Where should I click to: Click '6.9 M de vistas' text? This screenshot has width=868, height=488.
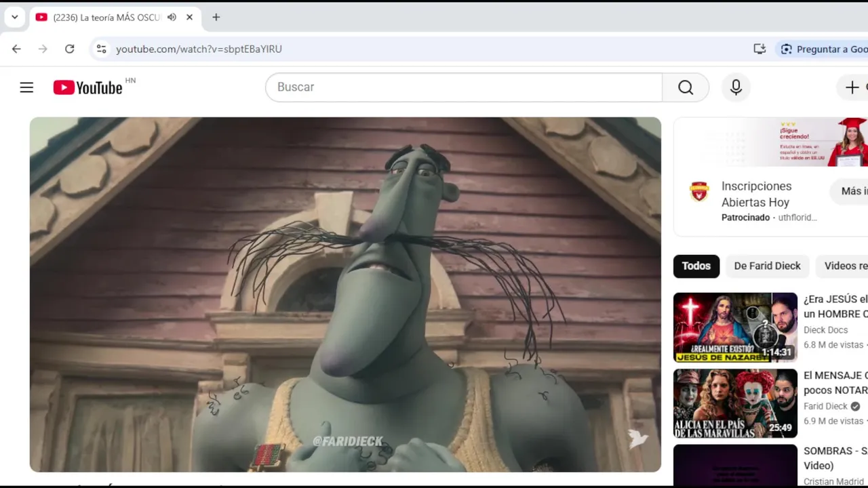[x=833, y=421]
